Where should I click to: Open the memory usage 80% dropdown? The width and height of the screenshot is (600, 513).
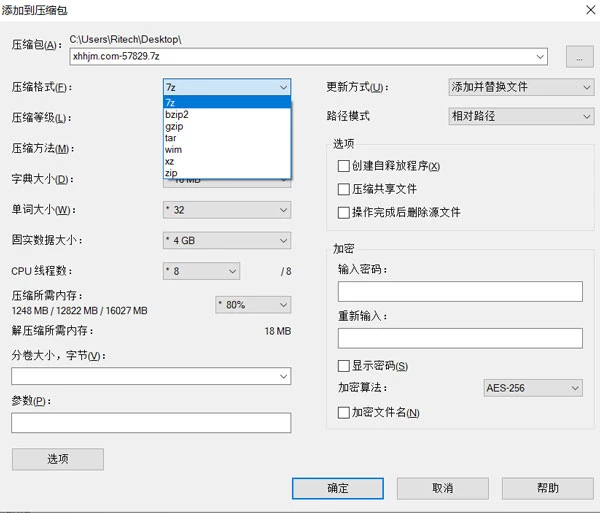tap(253, 305)
